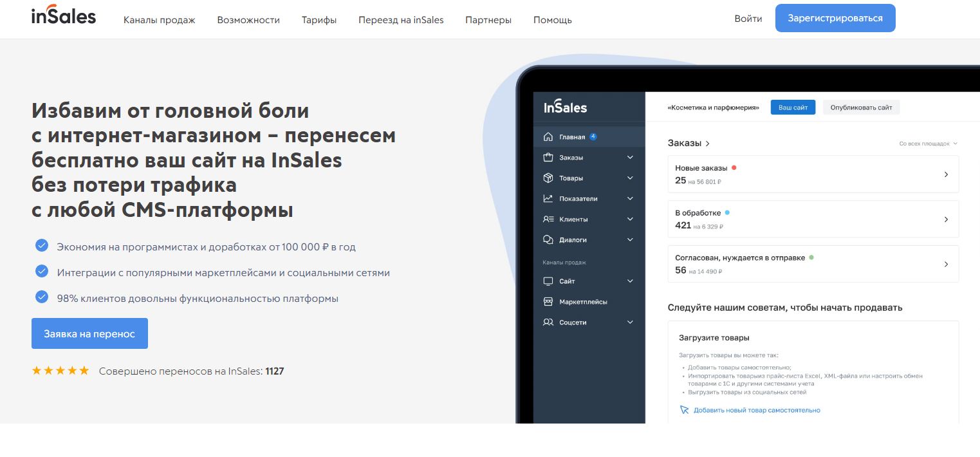The width and height of the screenshot is (980, 457).
Task: Click 25 на 56 801 ₽ value
Action: point(698,181)
